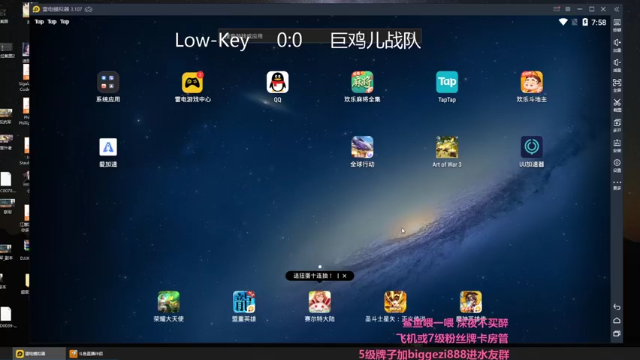Launch the 欢乐斗地主 card game

(531, 82)
